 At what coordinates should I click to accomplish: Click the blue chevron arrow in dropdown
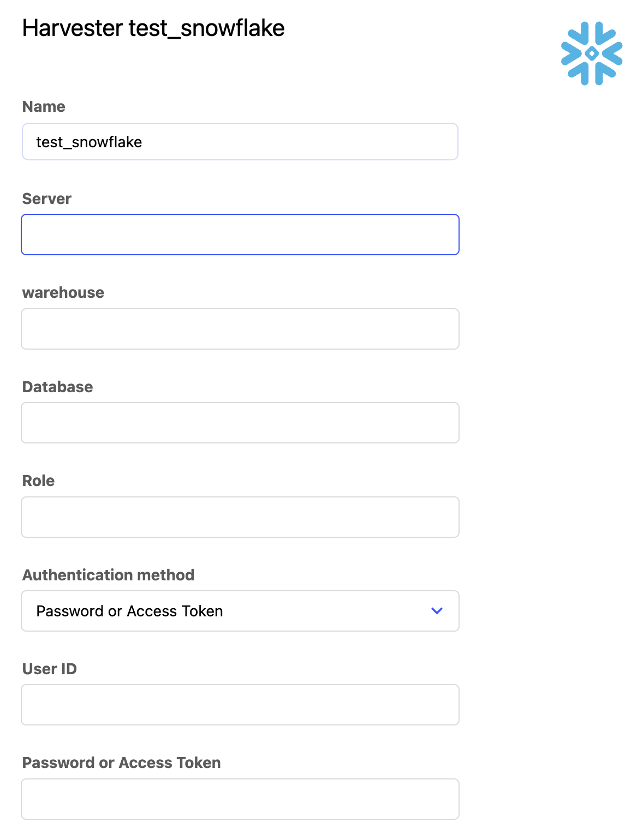[x=437, y=611]
